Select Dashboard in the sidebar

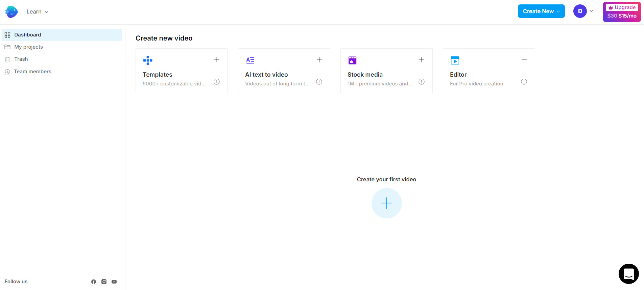[x=62, y=35]
